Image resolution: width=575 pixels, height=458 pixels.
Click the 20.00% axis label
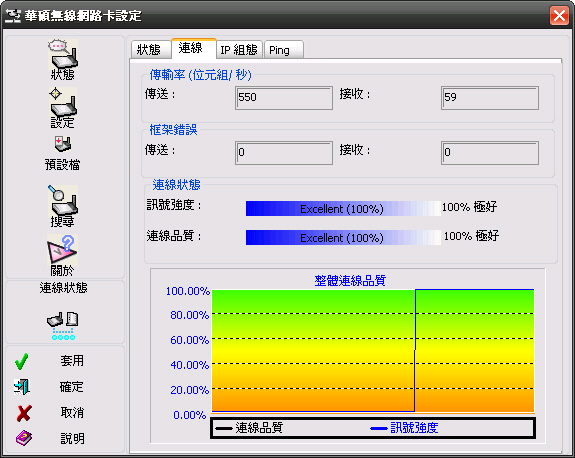click(x=190, y=389)
